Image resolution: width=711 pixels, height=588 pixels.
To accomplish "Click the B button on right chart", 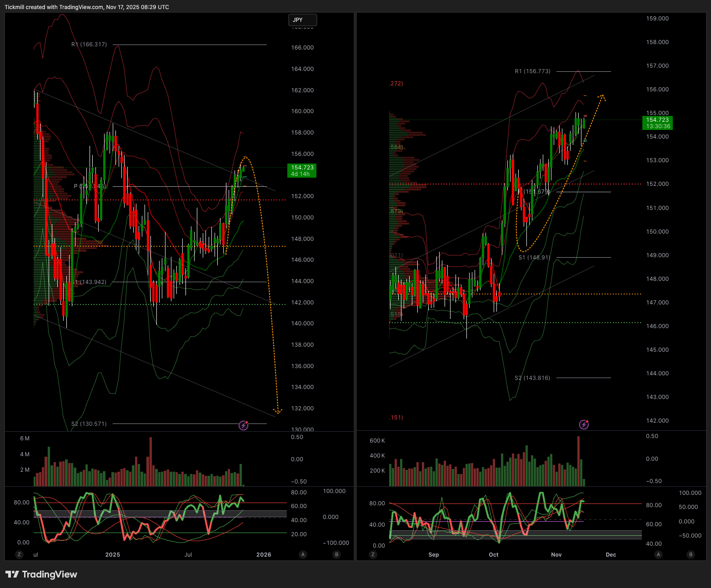I will pyautogui.click(x=691, y=554).
